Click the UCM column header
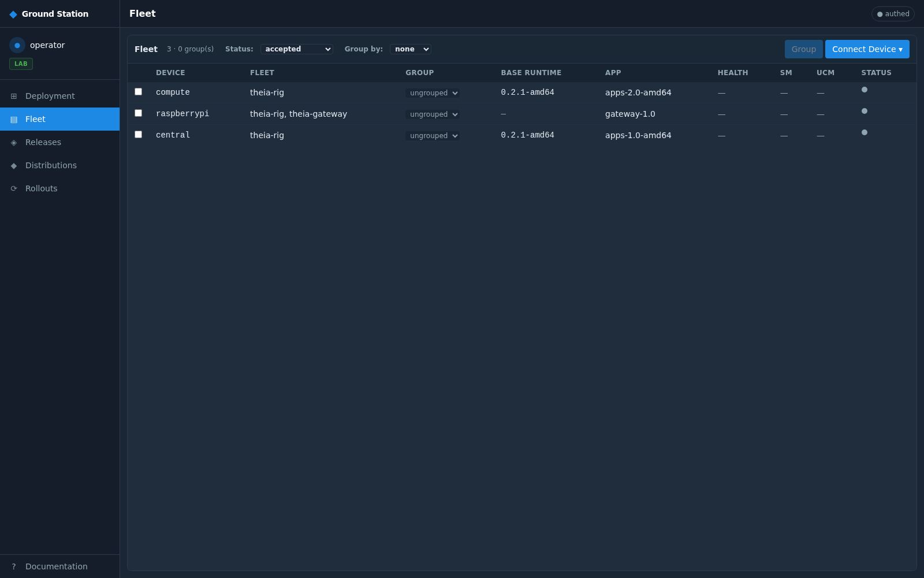The height and width of the screenshot is (578, 924). [826, 73]
